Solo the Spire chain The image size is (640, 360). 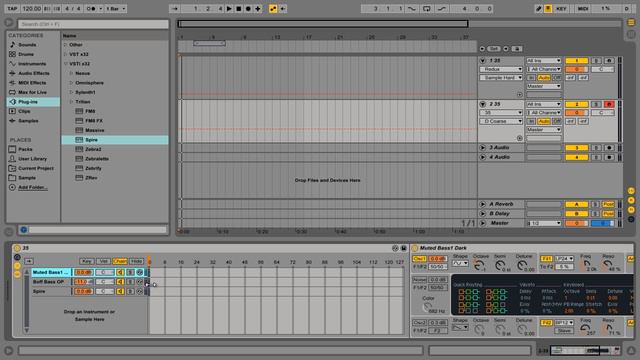tap(130, 291)
